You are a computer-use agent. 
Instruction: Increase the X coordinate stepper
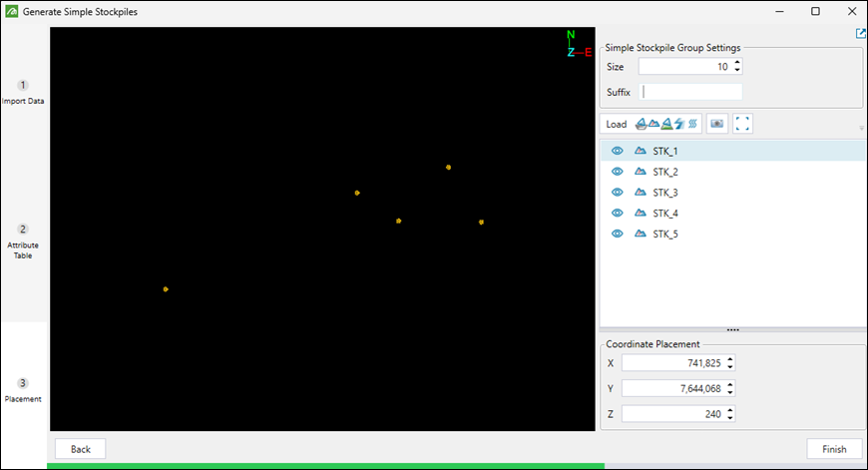point(730,359)
